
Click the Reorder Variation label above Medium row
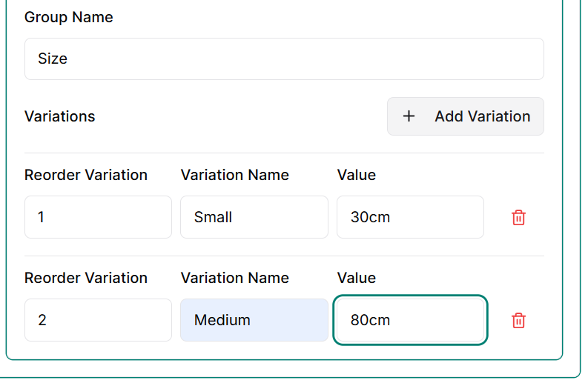coord(86,278)
